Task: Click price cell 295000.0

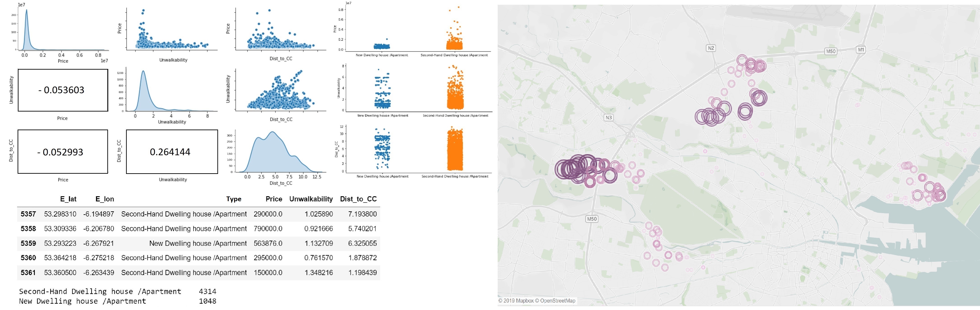Action: pyautogui.click(x=268, y=258)
